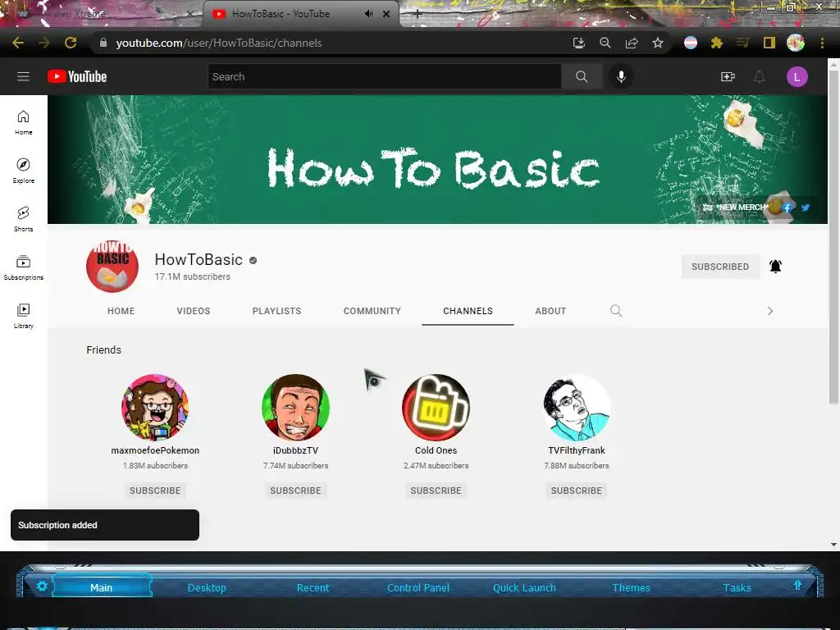Open the YouTube hamburger guide menu
Image resolution: width=840 pixels, height=630 pixels.
[x=23, y=76]
